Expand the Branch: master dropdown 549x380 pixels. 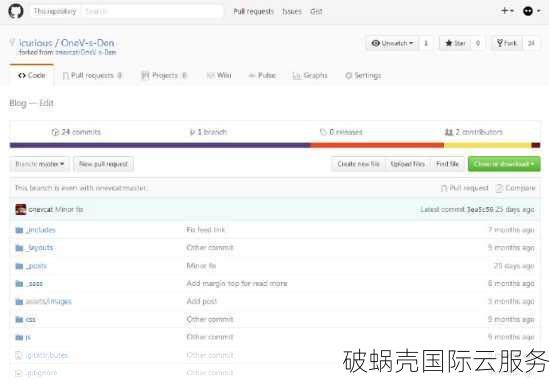[40, 164]
